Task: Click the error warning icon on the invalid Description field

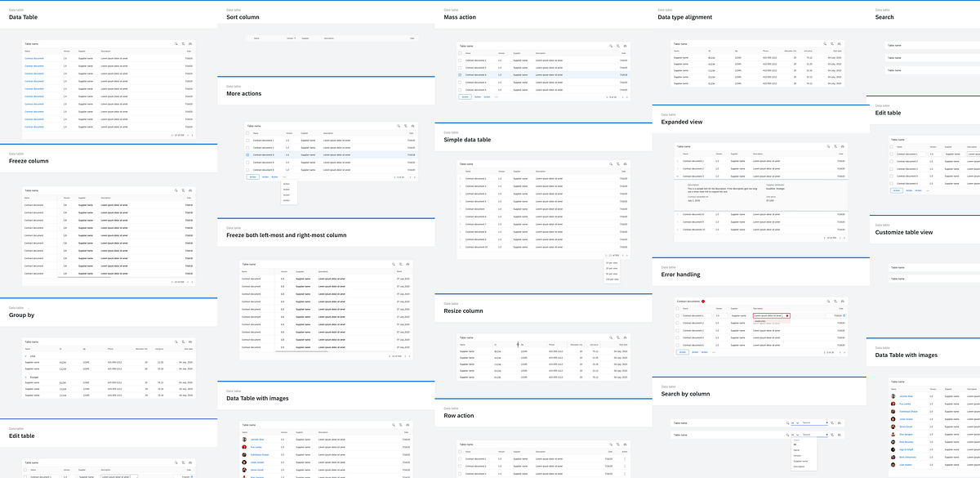Action: [x=787, y=316]
